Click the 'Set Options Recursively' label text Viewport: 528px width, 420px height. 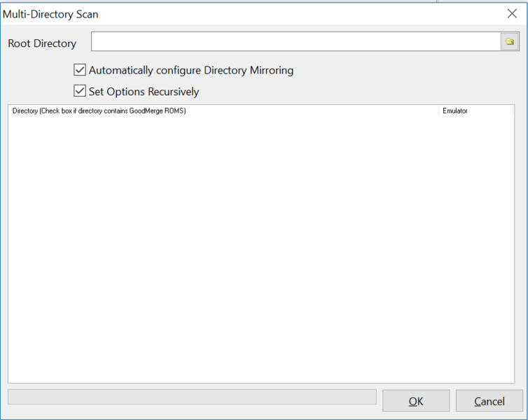coord(144,91)
